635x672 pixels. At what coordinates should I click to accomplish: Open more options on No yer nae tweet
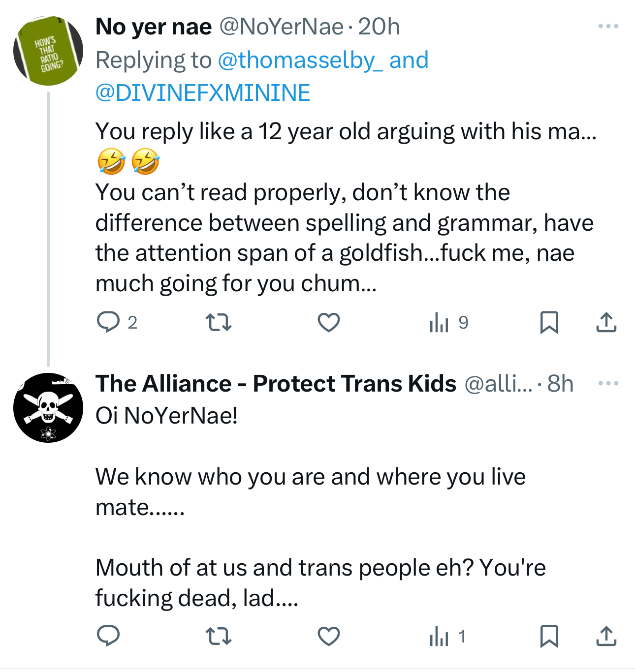coord(608,27)
